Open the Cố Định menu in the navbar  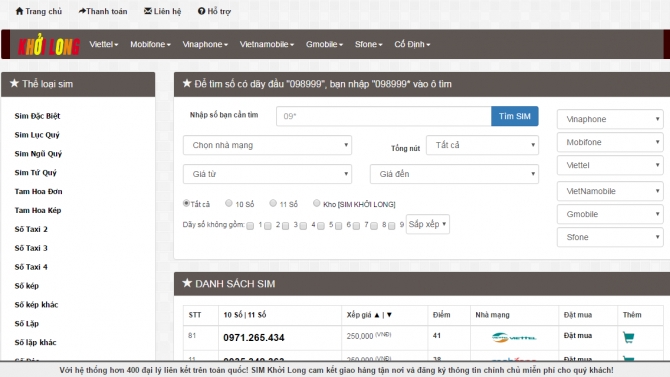coord(412,44)
